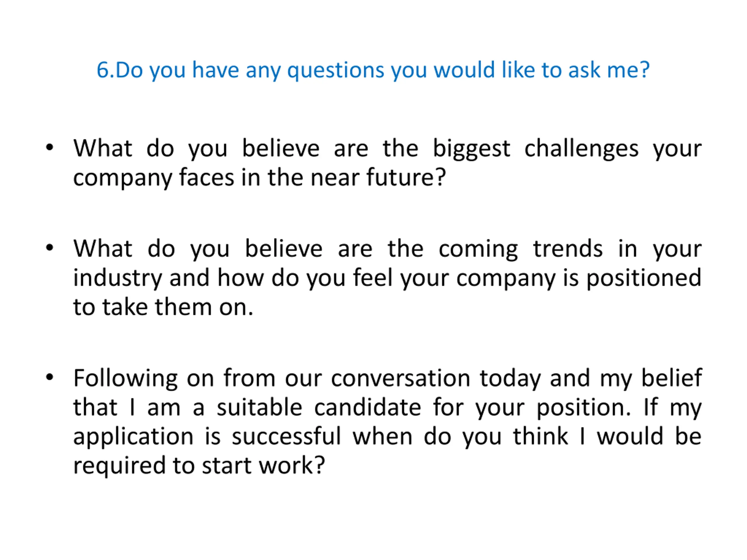Click the word 'positioned' in second bullet
This screenshot has width=747, height=560.
(x=644, y=278)
